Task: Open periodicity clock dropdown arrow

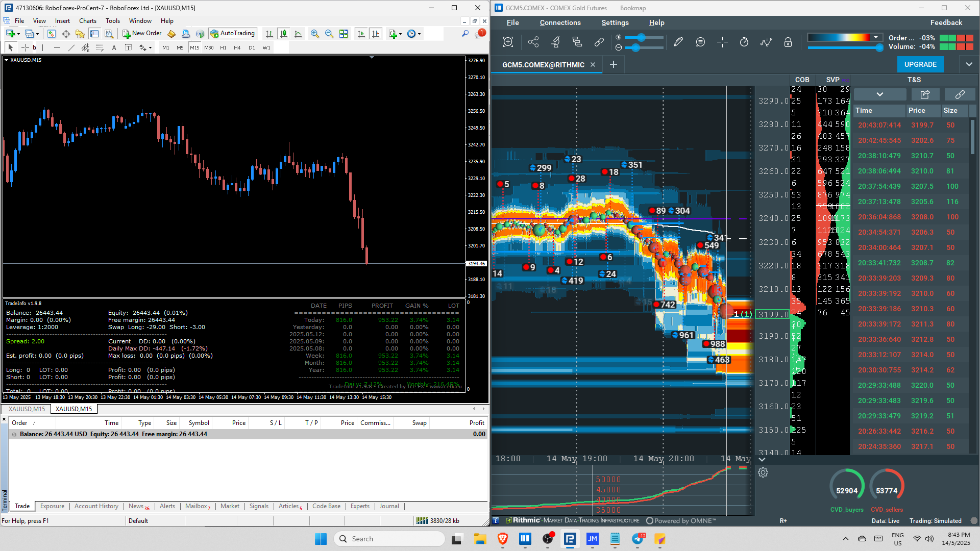Action: (x=419, y=34)
